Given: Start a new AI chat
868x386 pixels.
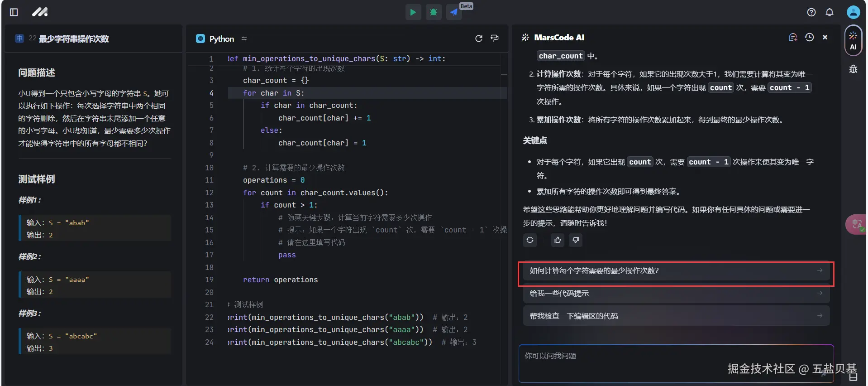Looking at the screenshot, I should (793, 38).
